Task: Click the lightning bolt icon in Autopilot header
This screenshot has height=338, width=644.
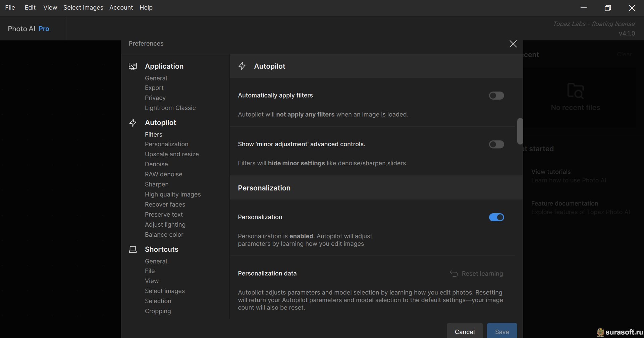Action: [x=242, y=66]
